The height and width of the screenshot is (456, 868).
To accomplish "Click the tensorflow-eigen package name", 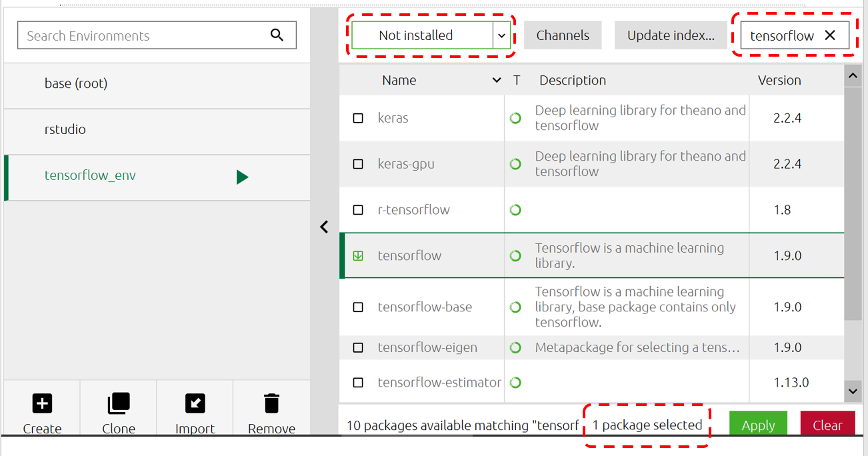I will click(x=427, y=347).
